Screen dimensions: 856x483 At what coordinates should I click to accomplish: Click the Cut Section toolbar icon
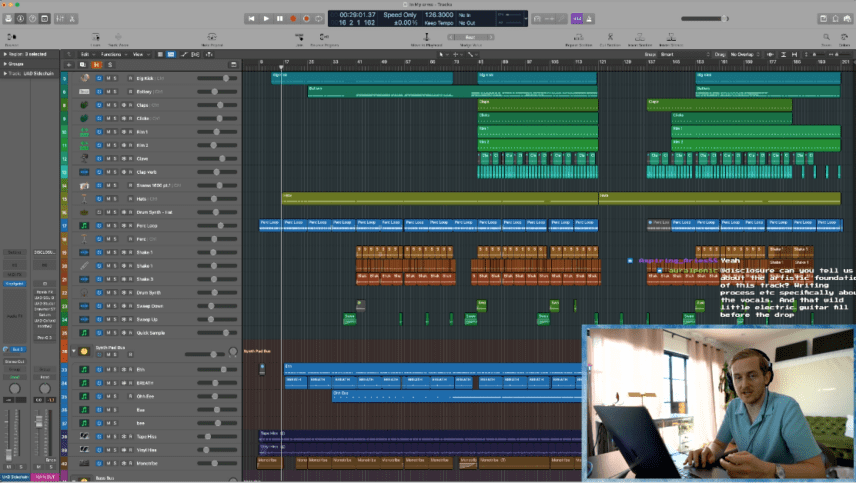tap(610, 38)
